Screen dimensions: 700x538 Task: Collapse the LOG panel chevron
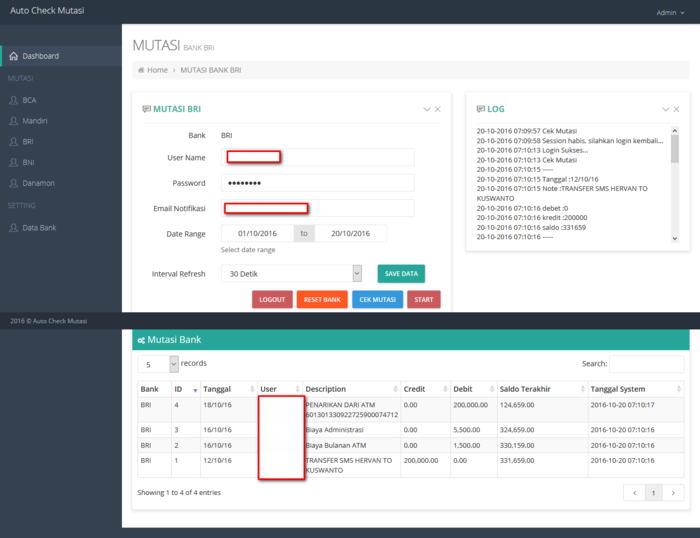coord(664,109)
